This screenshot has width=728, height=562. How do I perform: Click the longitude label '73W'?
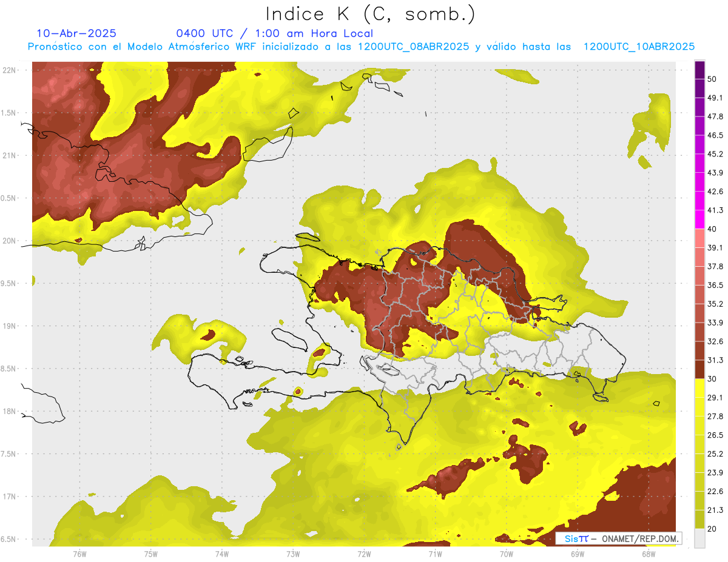(x=293, y=554)
